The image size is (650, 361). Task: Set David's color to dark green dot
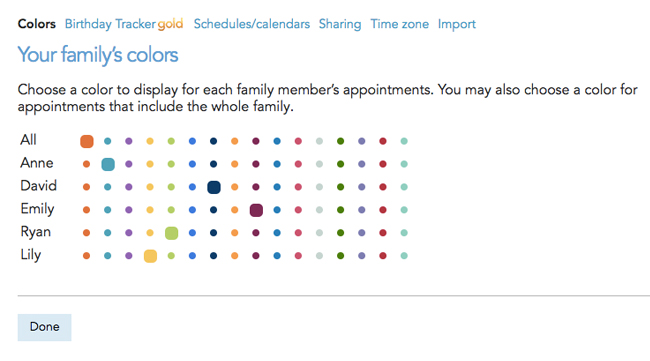click(x=340, y=187)
